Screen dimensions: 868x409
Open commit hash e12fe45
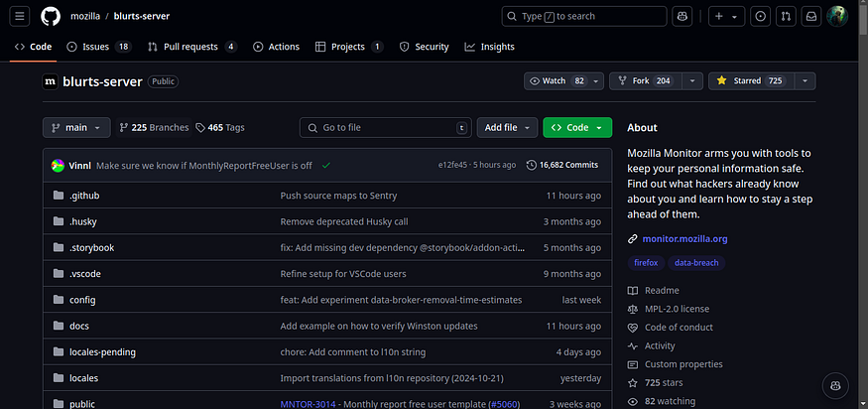[x=452, y=165]
